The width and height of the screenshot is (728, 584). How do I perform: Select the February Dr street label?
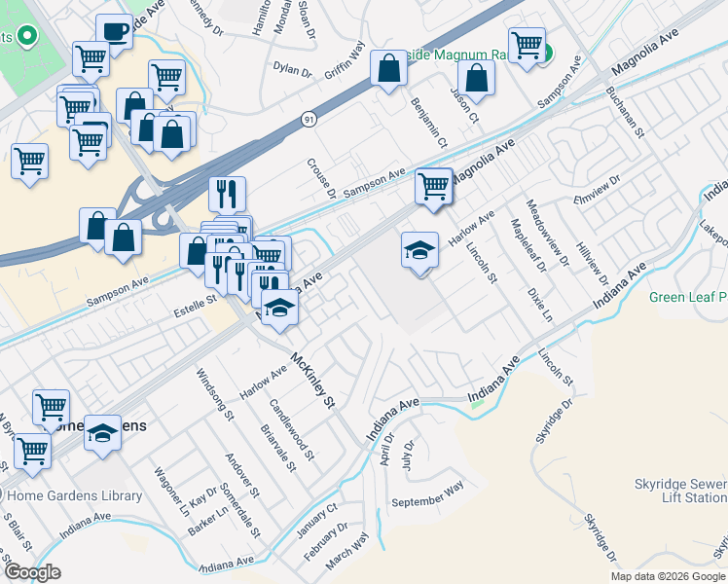[x=326, y=542]
